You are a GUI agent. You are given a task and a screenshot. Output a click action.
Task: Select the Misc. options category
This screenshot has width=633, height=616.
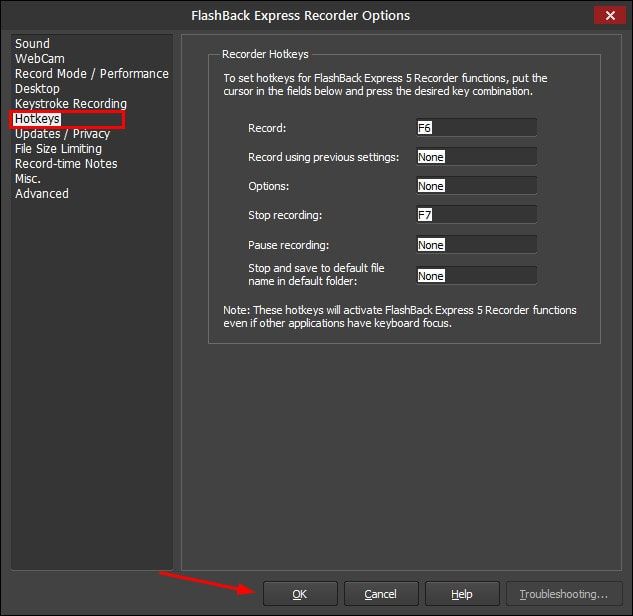point(28,179)
